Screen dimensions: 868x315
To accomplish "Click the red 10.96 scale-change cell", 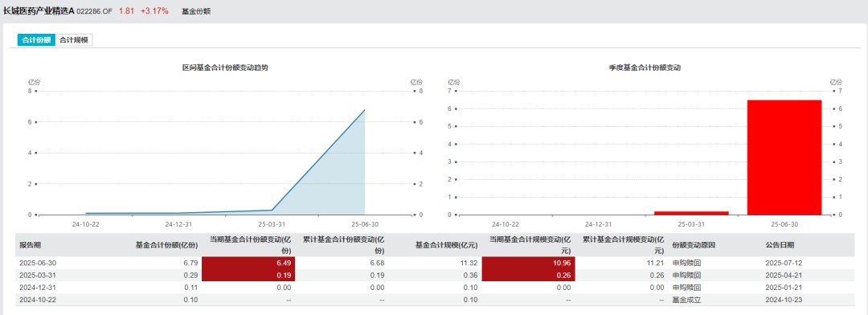I will pyautogui.click(x=529, y=263).
